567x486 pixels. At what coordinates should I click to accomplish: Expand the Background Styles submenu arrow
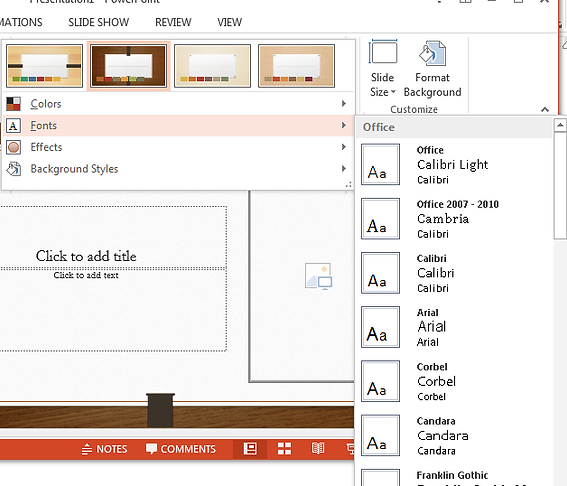pos(344,169)
